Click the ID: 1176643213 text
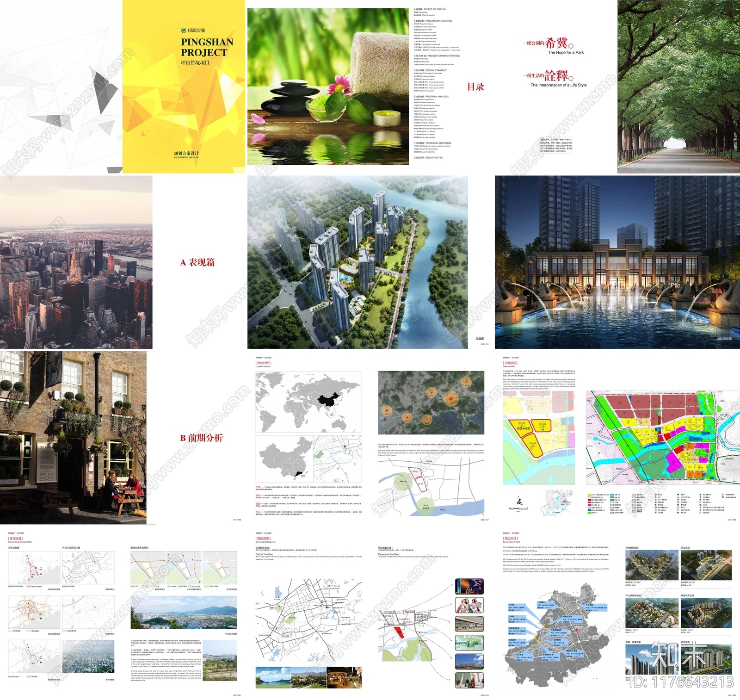The width and height of the screenshot is (740, 700). click(682, 682)
